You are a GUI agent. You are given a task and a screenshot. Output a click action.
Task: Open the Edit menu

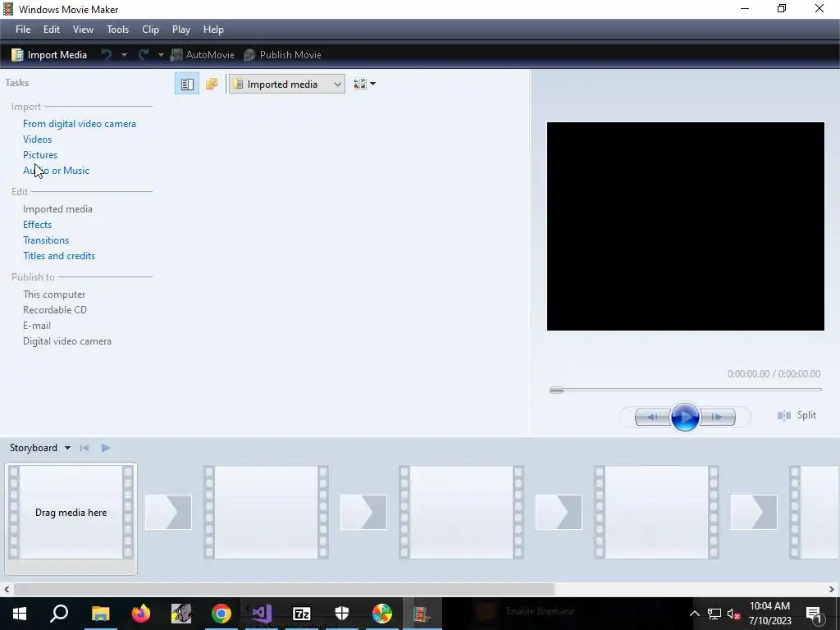point(52,30)
